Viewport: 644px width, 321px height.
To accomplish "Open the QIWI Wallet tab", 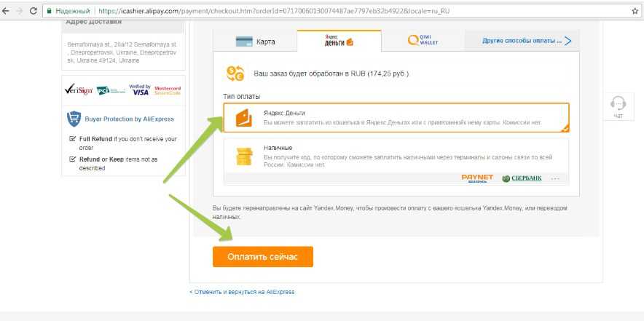I will click(x=422, y=41).
